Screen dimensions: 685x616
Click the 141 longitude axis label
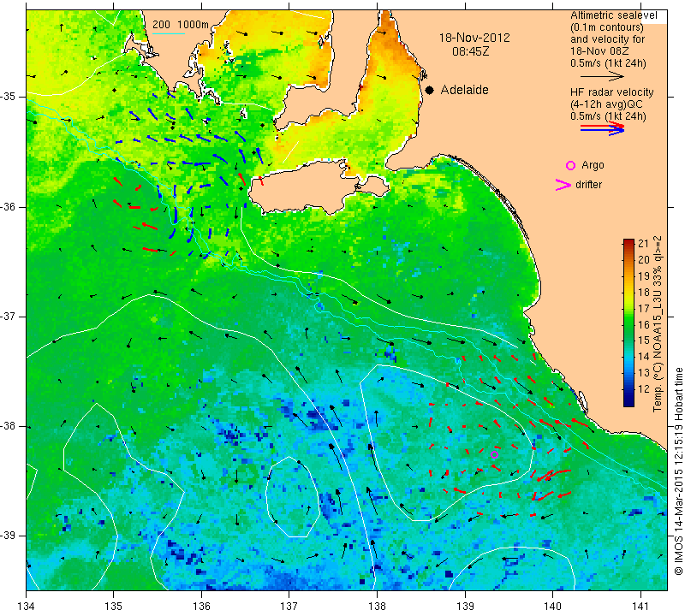pos(640,607)
